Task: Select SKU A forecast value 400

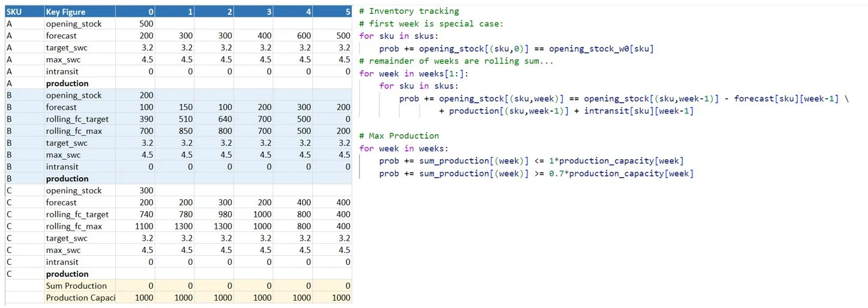Action: click(253, 36)
